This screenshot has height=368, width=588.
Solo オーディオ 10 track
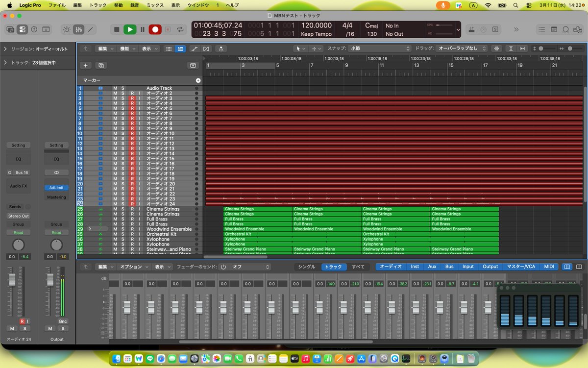[x=123, y=134]
